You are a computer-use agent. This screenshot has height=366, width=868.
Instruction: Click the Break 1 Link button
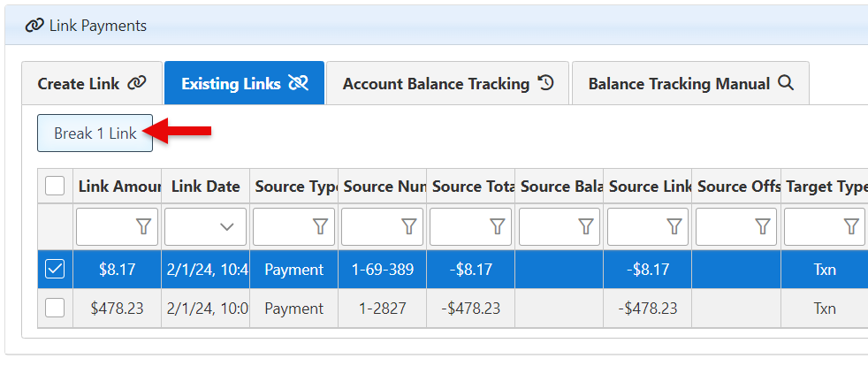(95, 133)
